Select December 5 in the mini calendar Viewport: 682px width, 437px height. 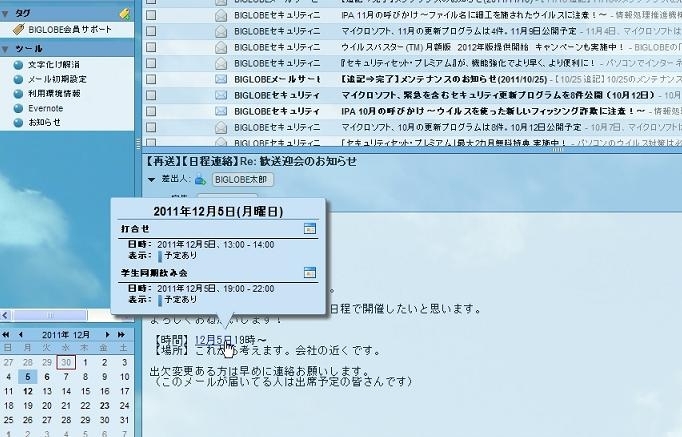click(x=27, y=377)
